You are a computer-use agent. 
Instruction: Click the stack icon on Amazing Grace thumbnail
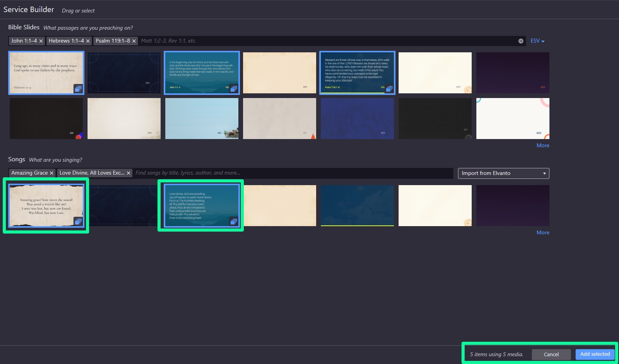pos(78,221)
